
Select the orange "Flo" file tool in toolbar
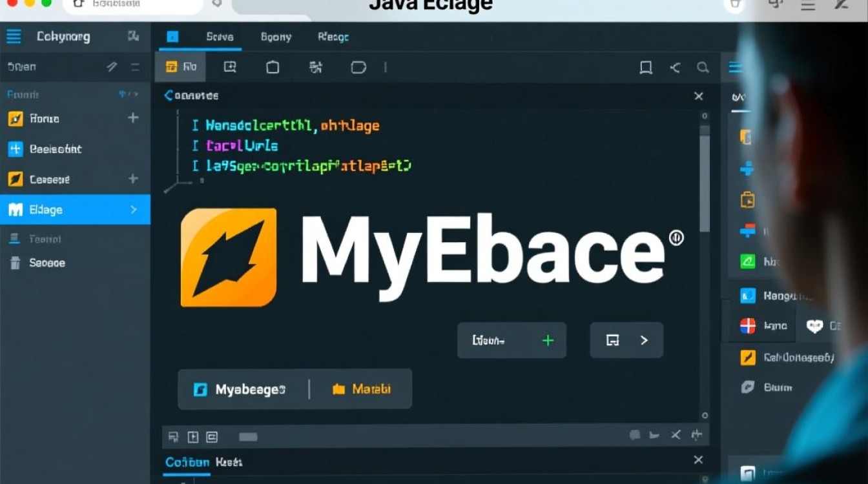(x=180, y=66)
